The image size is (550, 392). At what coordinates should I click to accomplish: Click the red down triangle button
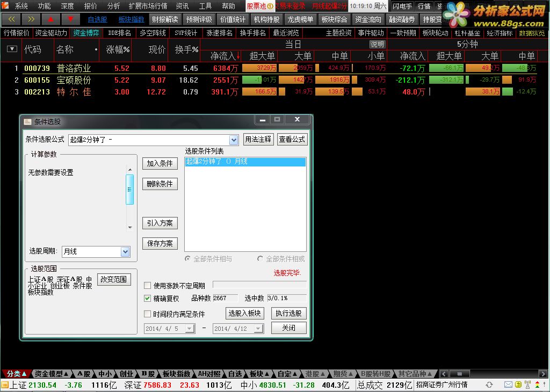(x=70, y=19)
